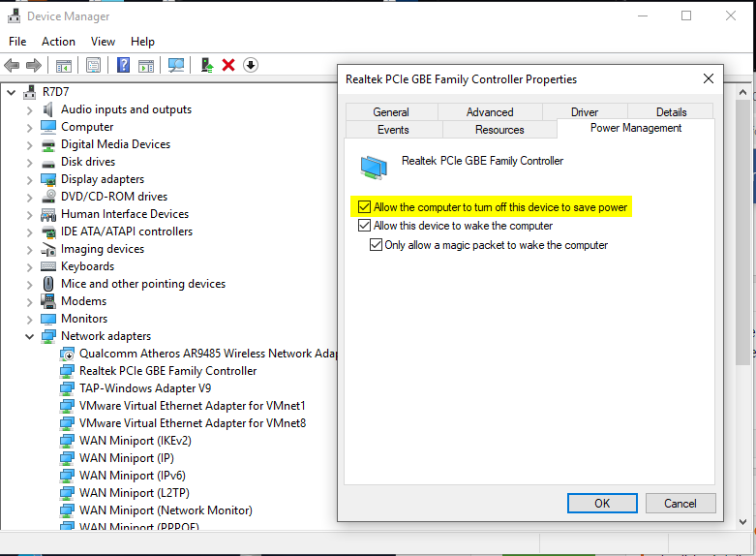756x556 pixels.
Task: Toggle the action pane toolbar icon
Action: 146,65
